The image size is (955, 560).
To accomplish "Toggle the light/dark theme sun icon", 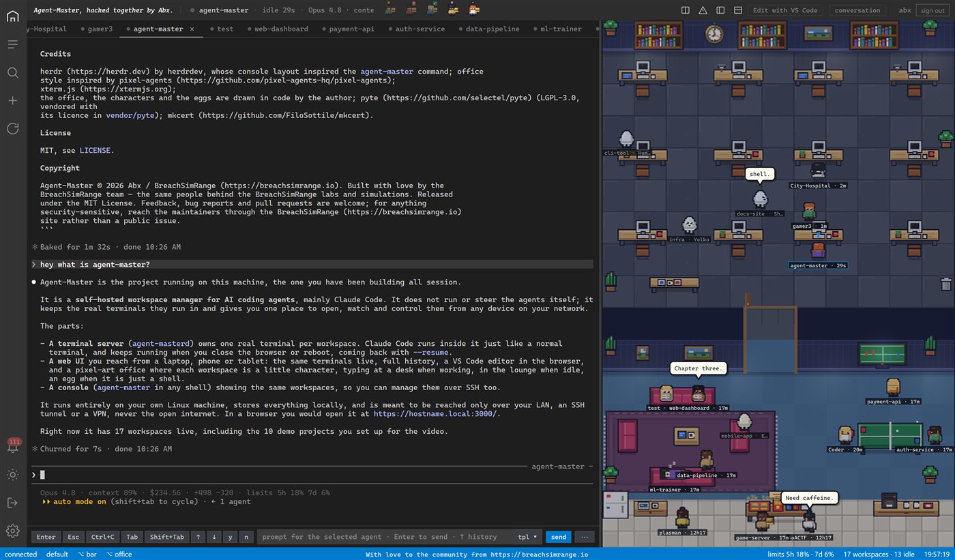I will [12, 475].
